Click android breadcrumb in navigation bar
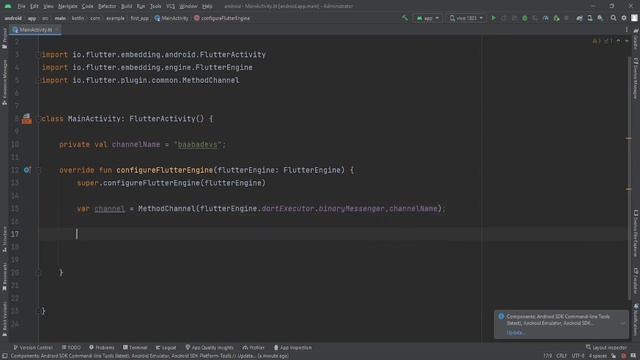Image resolution: width=640 pixels, height=360 pixels. [13, 18]
